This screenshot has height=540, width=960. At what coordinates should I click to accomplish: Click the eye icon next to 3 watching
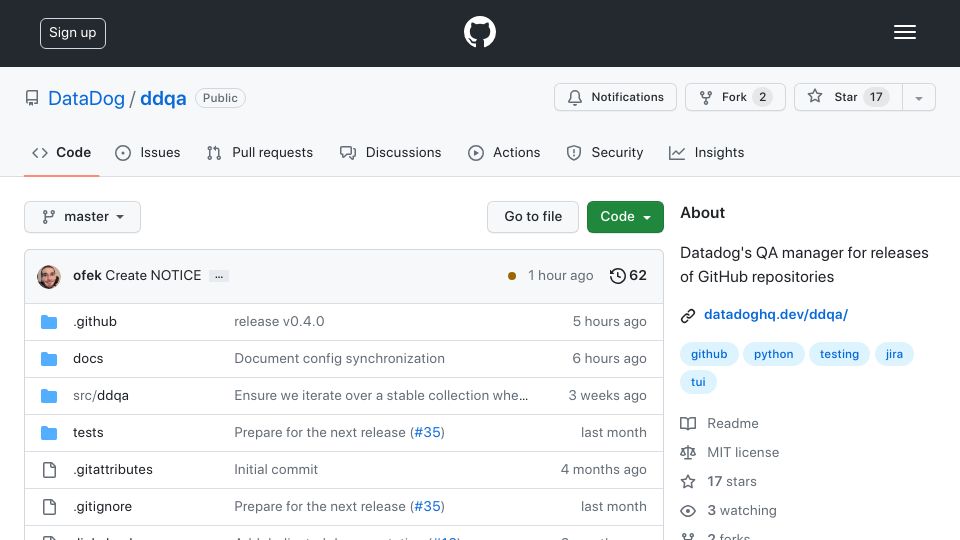pos(688,511)
